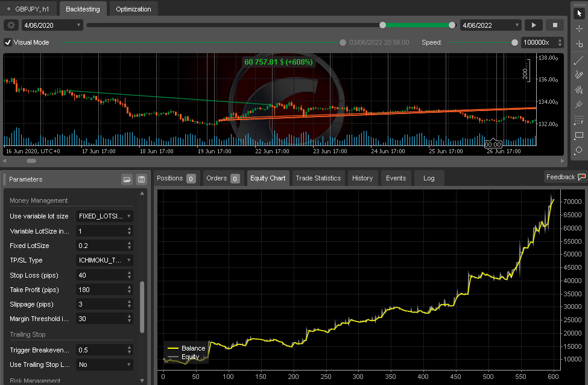Open the History tab
This screenshot has width=588, height=385.
pyautogui.click(x=362, y=178)
